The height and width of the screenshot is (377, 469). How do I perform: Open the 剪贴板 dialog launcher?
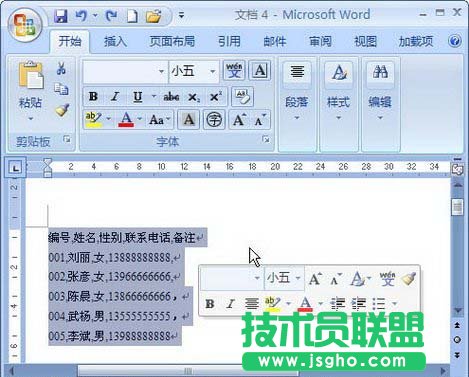(67, 139)
